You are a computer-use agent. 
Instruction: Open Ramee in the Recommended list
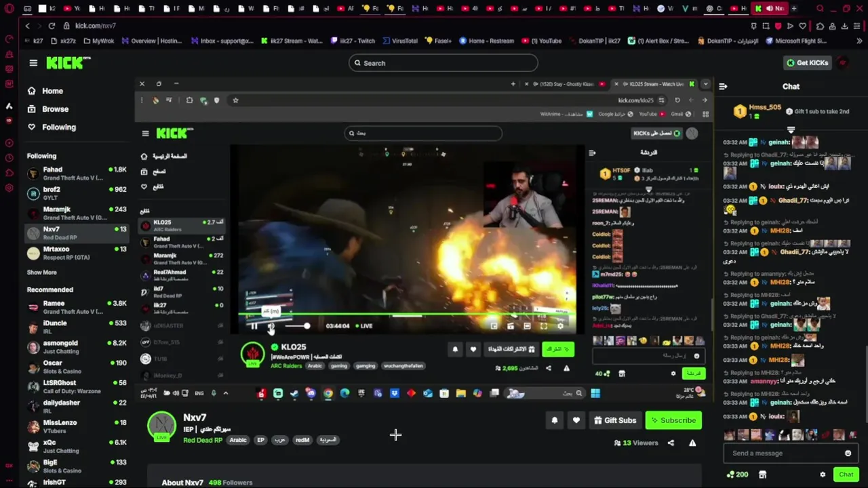77,307
